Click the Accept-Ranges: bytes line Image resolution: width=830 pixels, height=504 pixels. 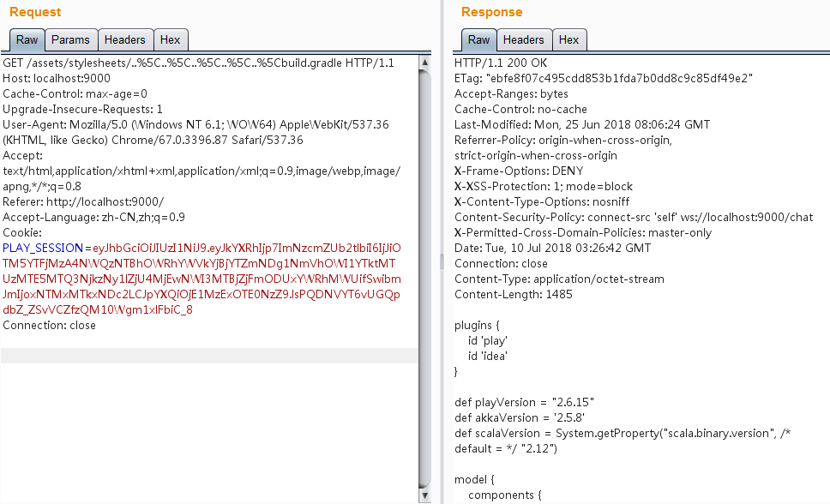(x=511, y=93)
